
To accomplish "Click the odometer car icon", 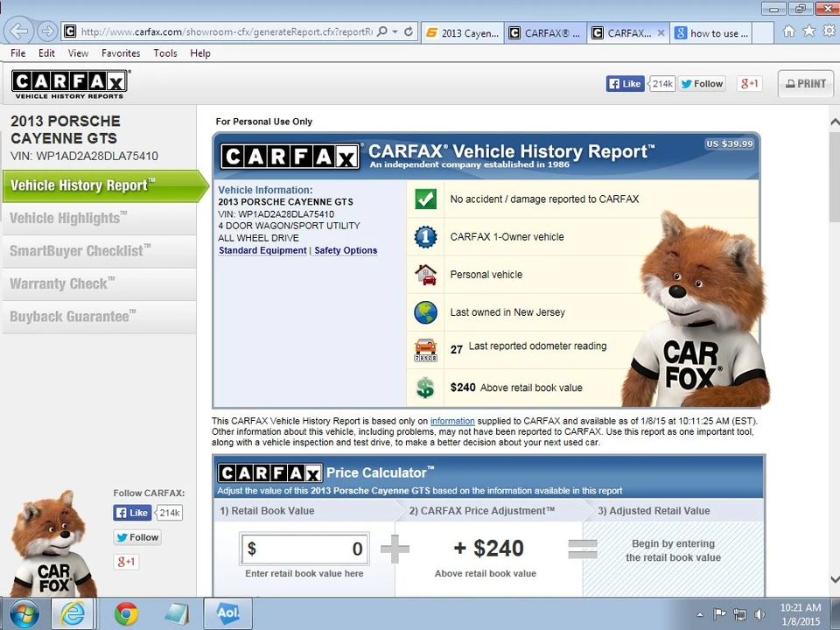I will point(425,350).
